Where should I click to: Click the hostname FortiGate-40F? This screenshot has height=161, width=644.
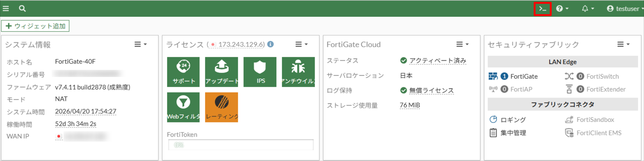(75, 61)
